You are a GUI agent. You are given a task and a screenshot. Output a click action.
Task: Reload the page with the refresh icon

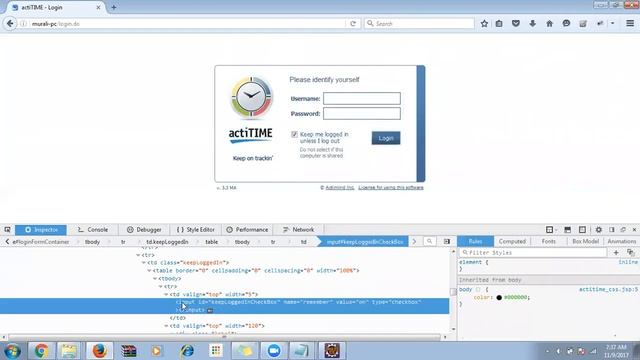353,24
